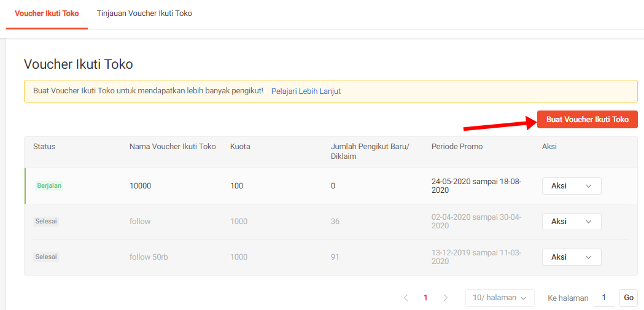The image size is (644, 310).
Task: Click period 13-12-2019 sampai 11-03-2020
Action: tap(476, 257)
